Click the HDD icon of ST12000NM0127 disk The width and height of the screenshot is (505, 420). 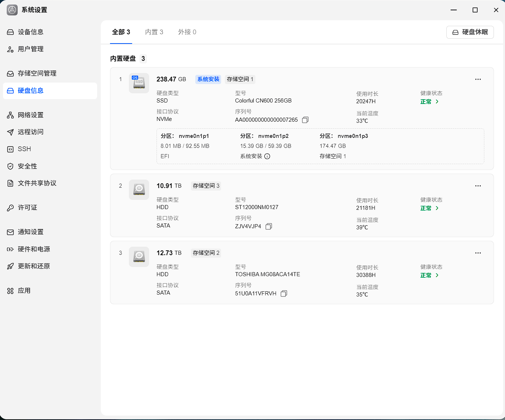coord(139,190)
